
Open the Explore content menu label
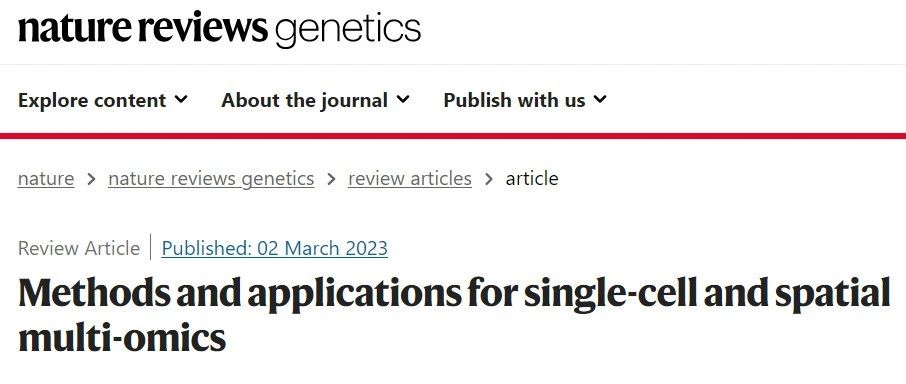tap(92, 100)
